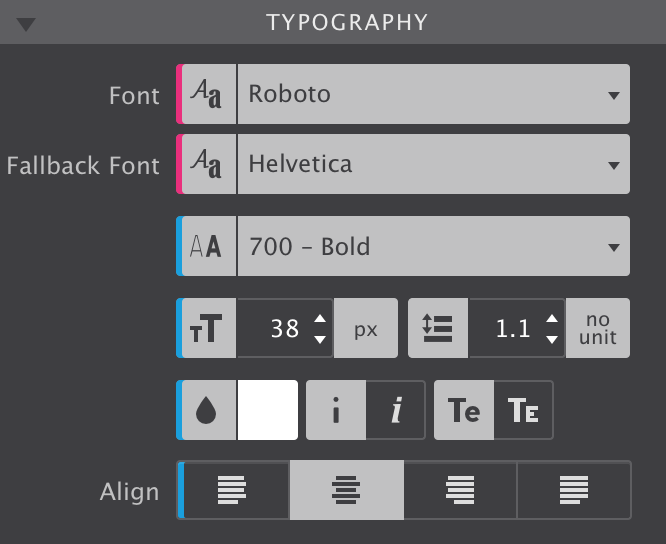Open the white text color swatch
Image resolution: width=666 pixels, height=544 pixels.
[x=267, y=410]
